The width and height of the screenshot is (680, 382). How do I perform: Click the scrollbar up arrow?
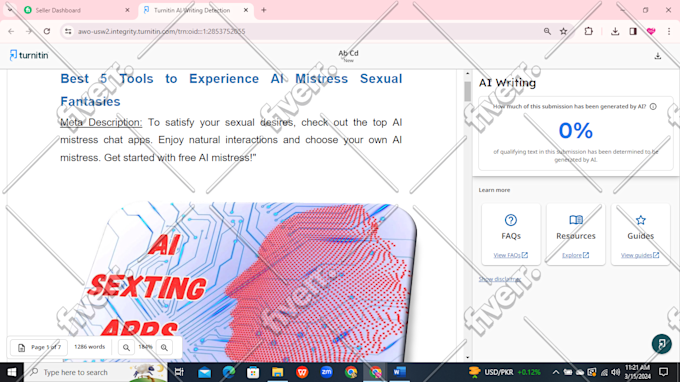click(467, 74)
